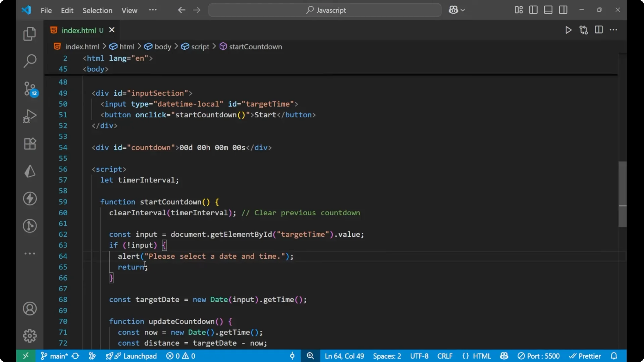Open the Explorer sidebar
The height and width of the screenshot is (362, 644).
30,34
